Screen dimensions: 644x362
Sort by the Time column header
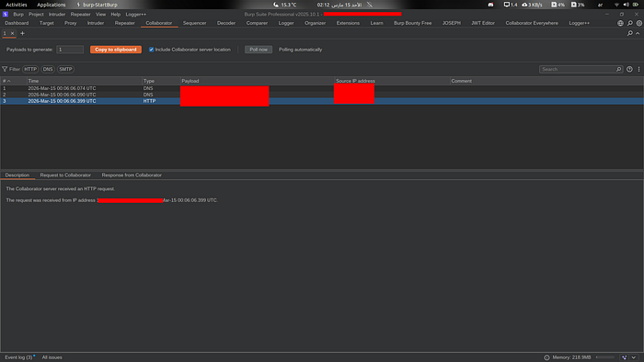pos(85,81)
